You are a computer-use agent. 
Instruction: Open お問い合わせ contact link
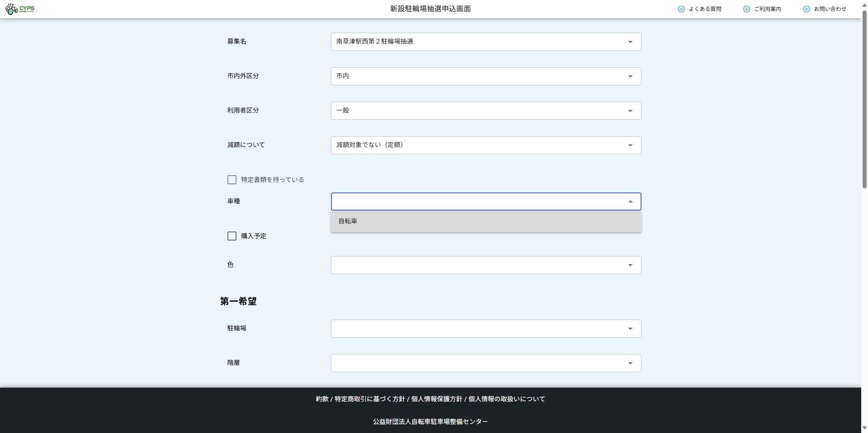tap(830, 9)
